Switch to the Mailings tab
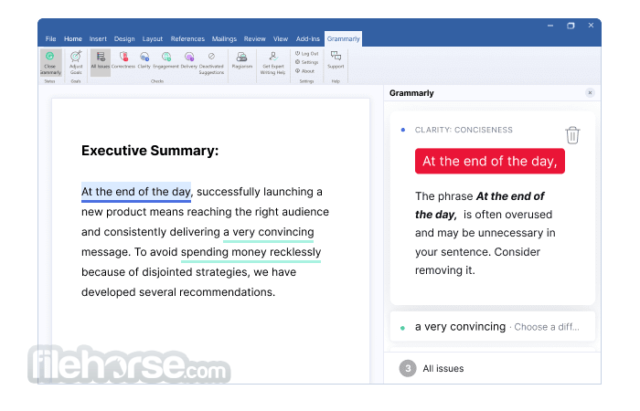Image resolution: width=640 pixels, height=411 pixels. pos(224,39)
